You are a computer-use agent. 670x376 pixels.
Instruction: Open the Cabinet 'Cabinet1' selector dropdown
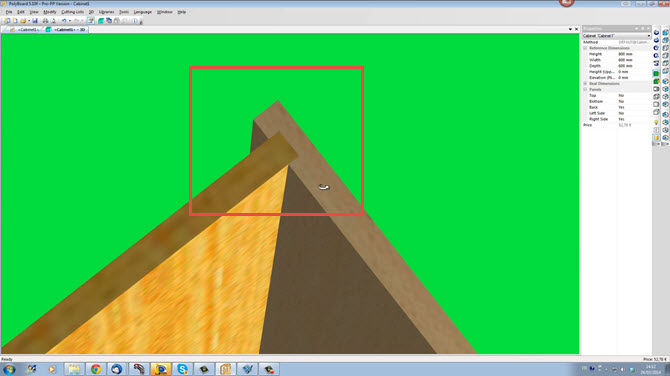click(x=648, y=36)
